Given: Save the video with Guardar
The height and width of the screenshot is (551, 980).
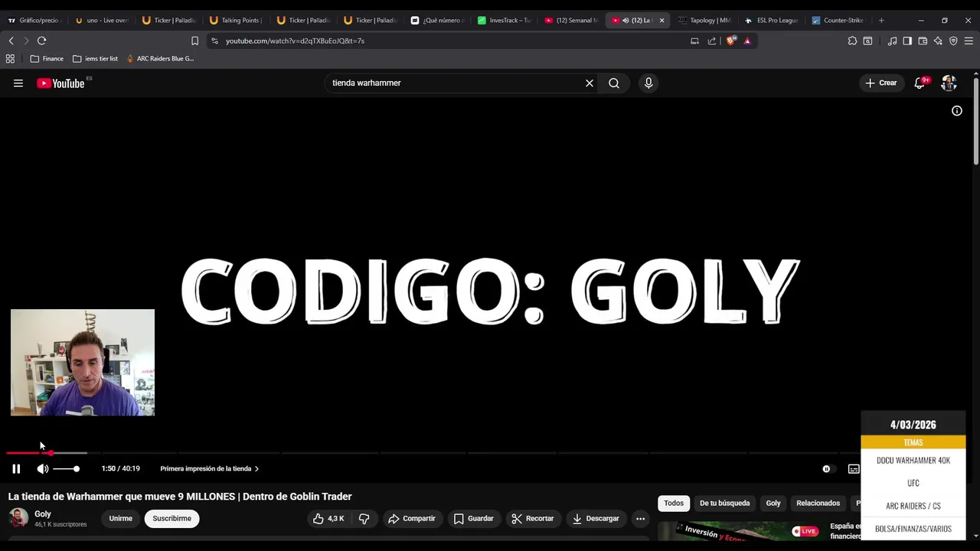Looking at the screenshot, I should click(x=473, y=519).
